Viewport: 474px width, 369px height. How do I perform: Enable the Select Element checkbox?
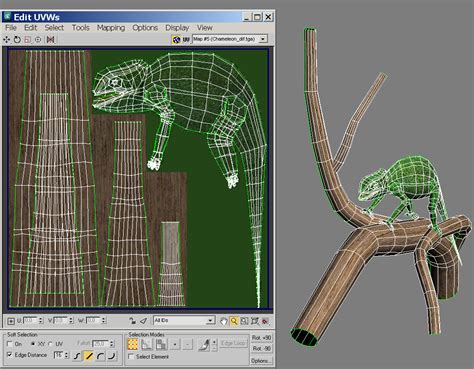pyautogui.click(x=131, y=357)
